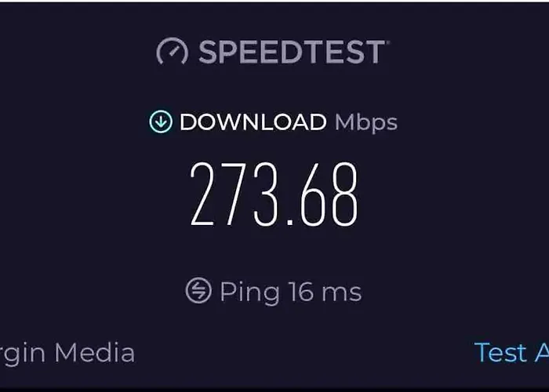
Task: Open the Virgin Media provider name
Action: pos(67,354)
